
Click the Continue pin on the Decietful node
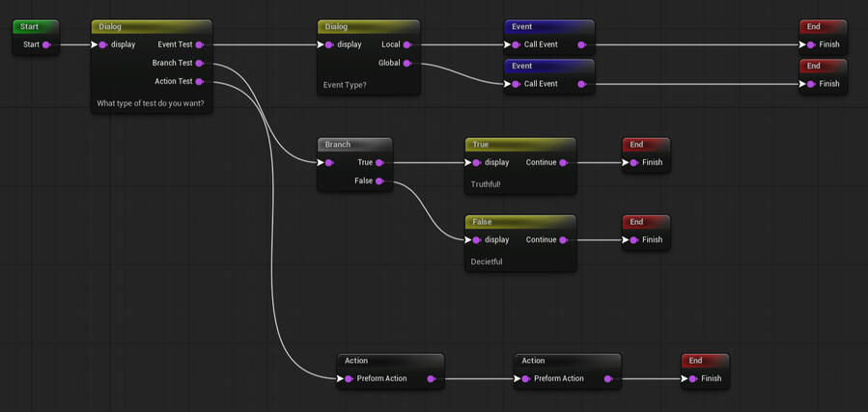(564, 239)
